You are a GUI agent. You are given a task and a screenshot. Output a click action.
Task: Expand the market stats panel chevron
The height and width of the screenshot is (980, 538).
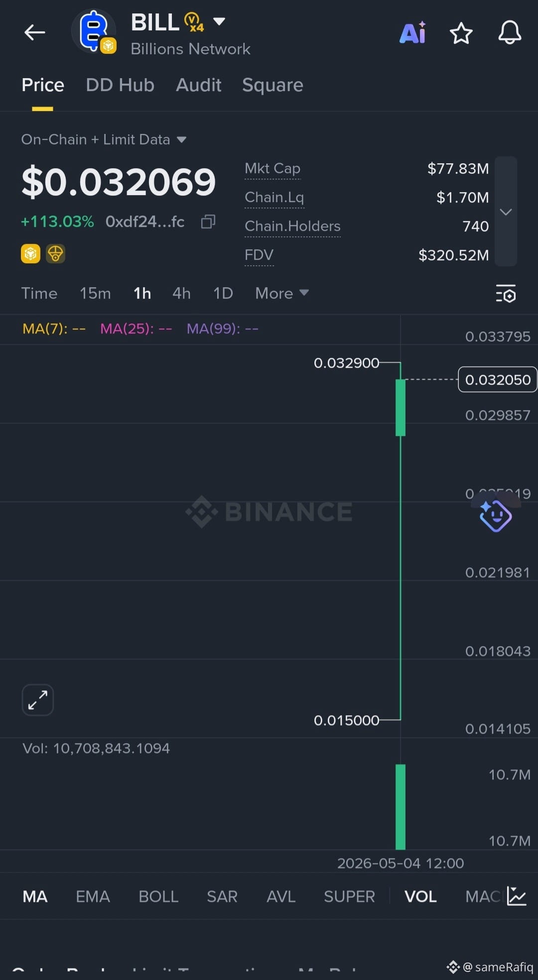[506, 212]
